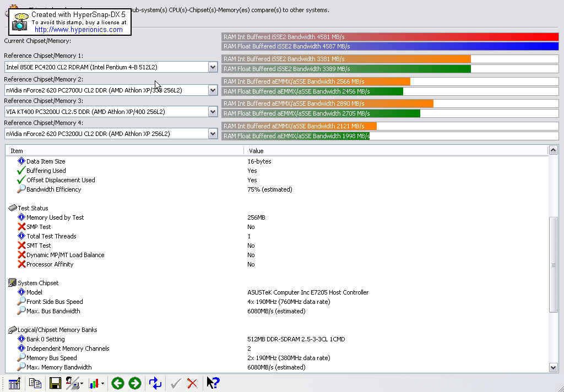Screen dimensions: 564x392
Task: Click the value '16-bytes'
Action: 259,161
